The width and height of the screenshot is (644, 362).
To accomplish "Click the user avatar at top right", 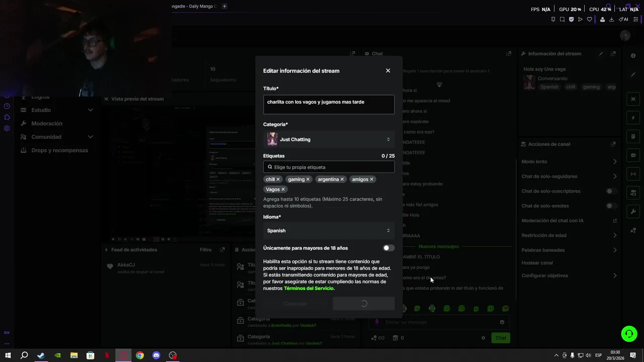I will [625, 36].
